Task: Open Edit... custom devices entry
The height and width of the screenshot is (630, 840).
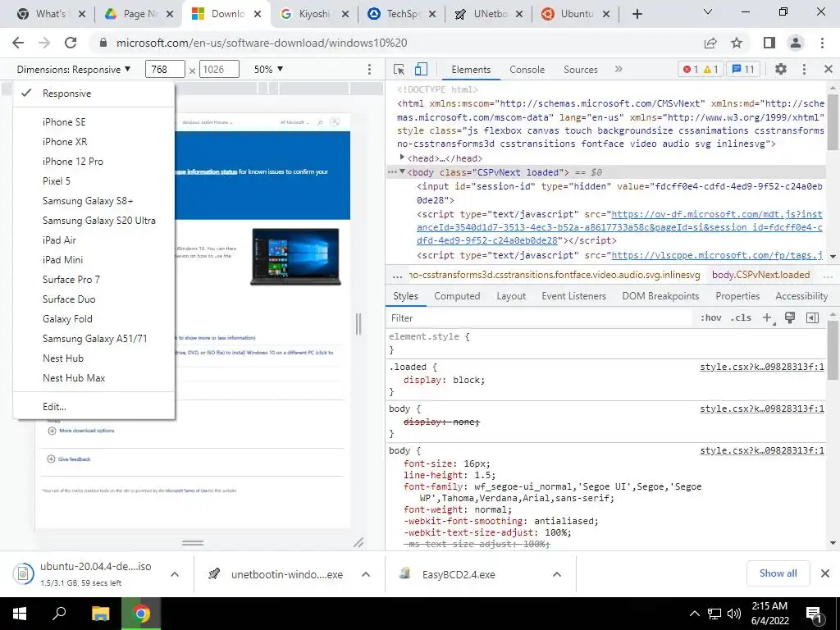Action: coord(94,407)
